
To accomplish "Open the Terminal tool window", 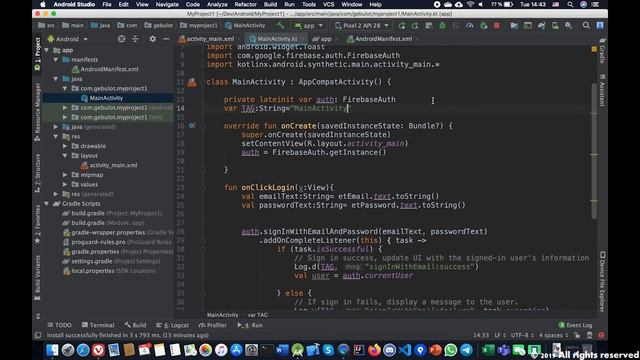I will (x=98, y=325).
